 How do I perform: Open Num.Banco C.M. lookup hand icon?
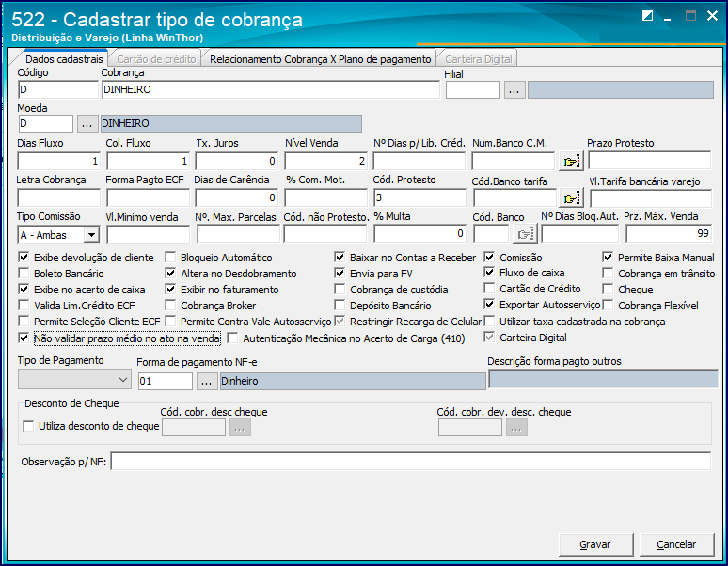[x=571, y=162]
